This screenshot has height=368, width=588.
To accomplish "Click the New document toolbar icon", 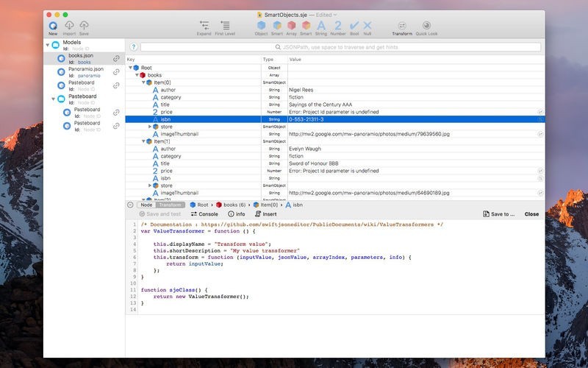I will coord(53,26).
